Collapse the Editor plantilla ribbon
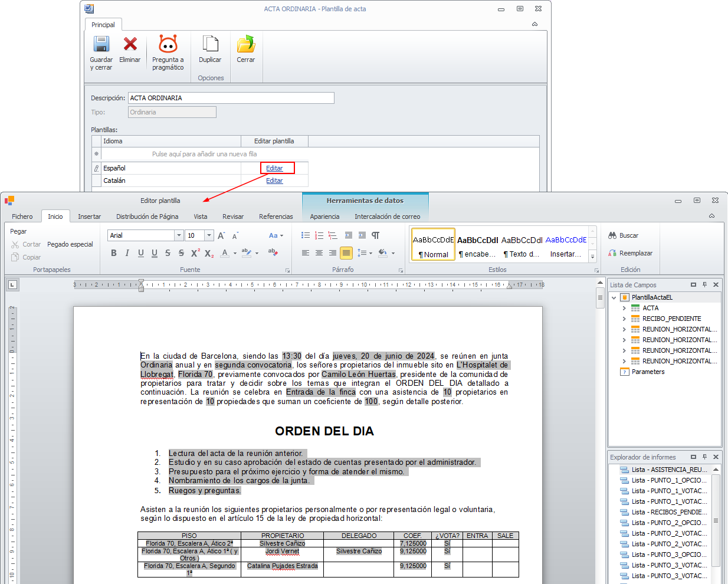 (x=711, y=216)
